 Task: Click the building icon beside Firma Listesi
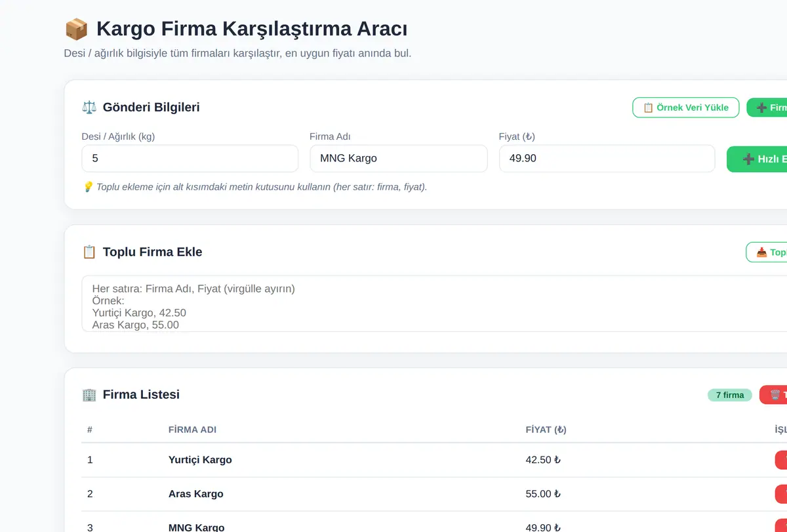tap(89, 394)
